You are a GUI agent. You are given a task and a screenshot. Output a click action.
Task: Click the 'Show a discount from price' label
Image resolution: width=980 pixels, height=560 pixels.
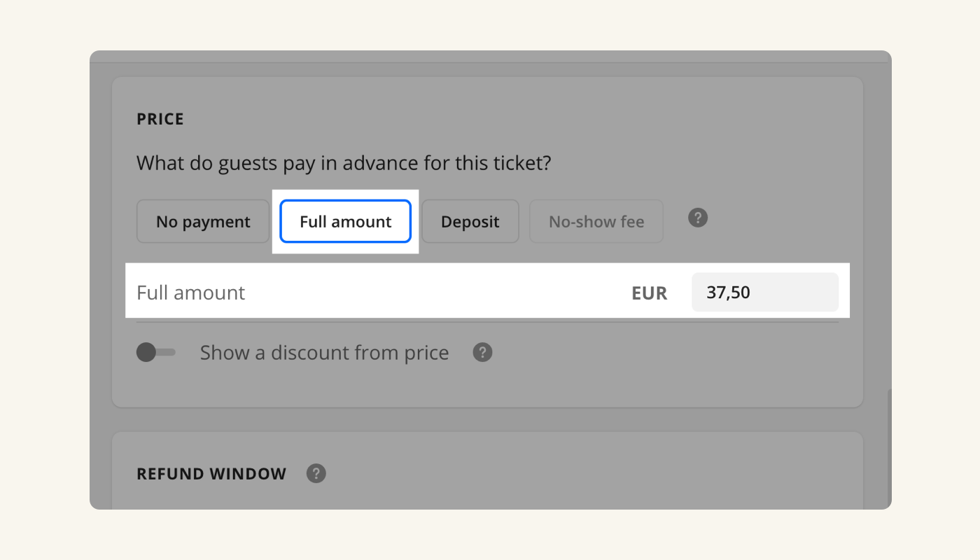pos(324,352)
